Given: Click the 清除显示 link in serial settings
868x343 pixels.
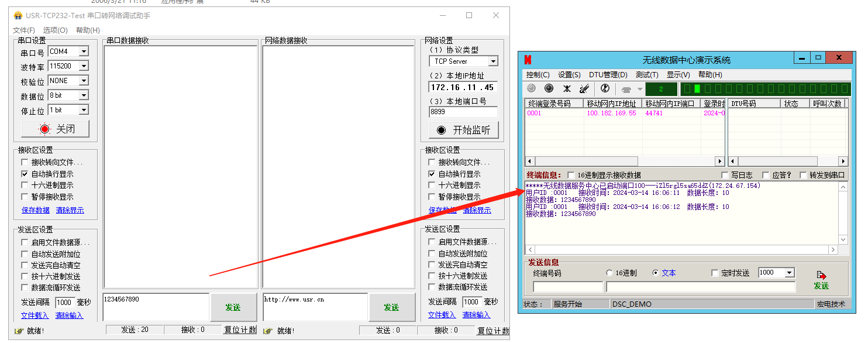Looking at the screenshot, I should tap(69, 210).
